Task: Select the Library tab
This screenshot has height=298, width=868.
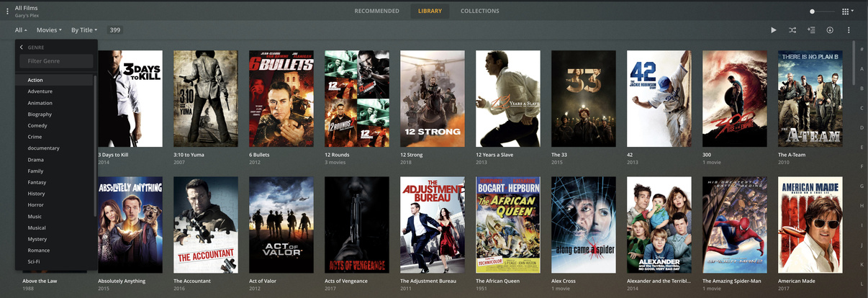Action: (x=430, y=11)
